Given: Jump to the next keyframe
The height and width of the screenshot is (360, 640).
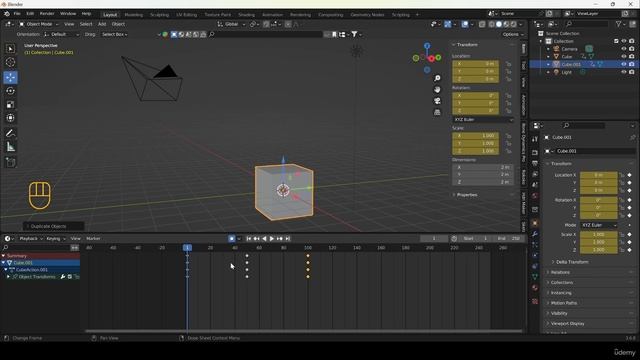Looking at the screenshot, I should (280, 239).
